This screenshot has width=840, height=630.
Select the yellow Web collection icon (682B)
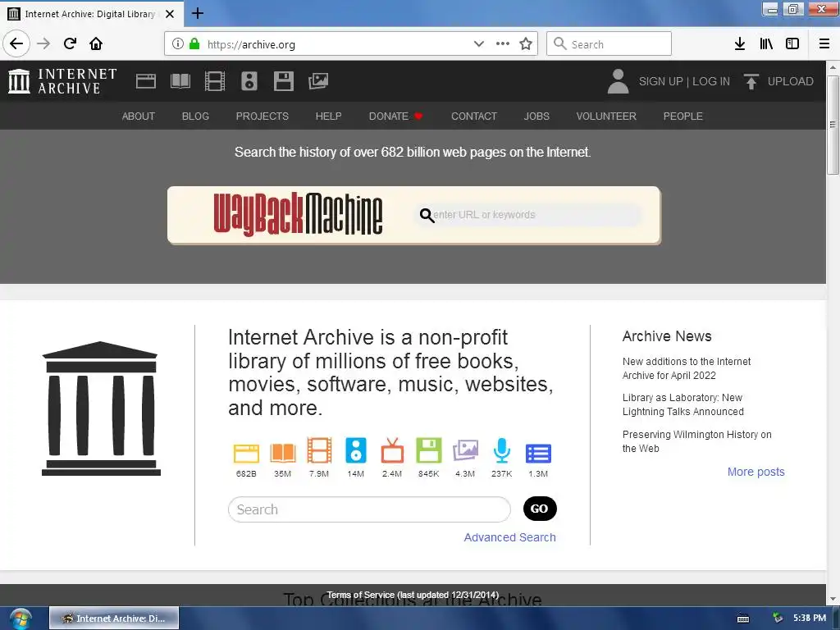point(246,453)
